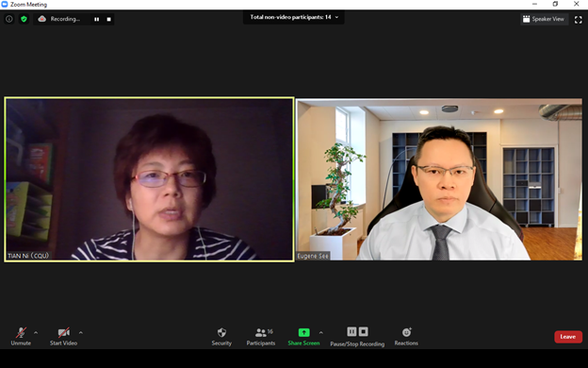Close the Zoom Meeting window
Image resolution: width=588 pixels, height=368 pixels.
tap(577, 4)
